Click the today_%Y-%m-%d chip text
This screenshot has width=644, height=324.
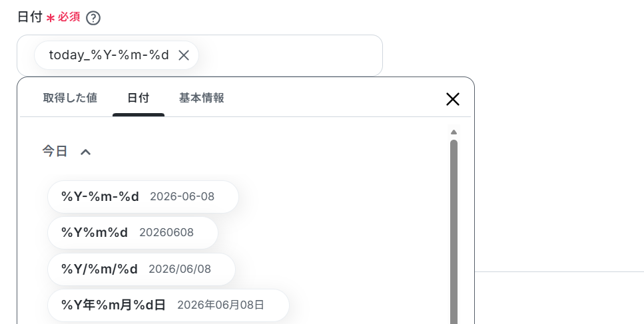point(109,55)
